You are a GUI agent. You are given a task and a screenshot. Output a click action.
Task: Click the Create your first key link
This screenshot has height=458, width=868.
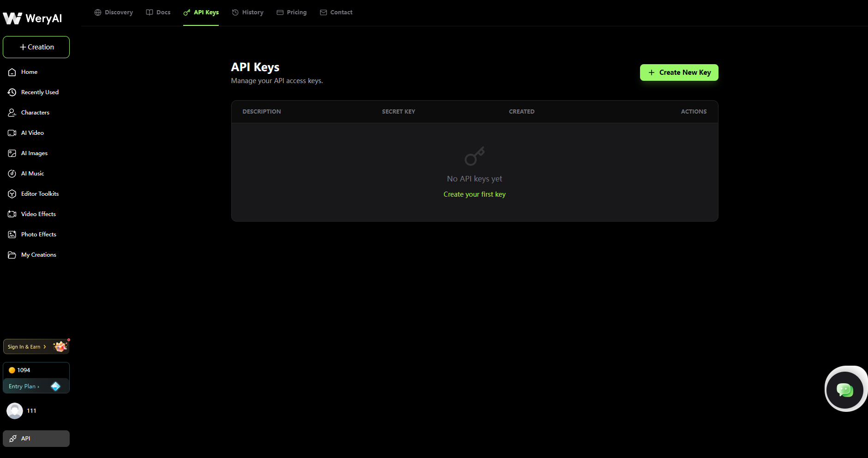coord(474,194)
